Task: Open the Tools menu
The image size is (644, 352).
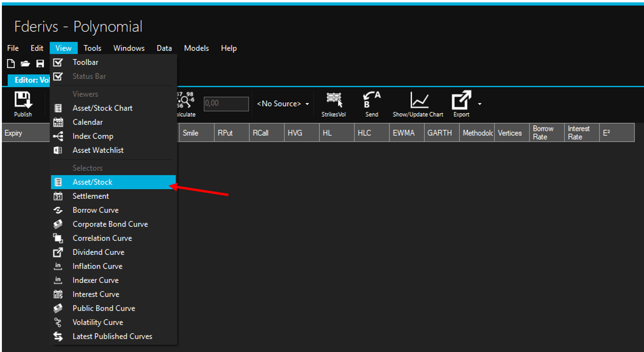Action: tap(92, 48)
